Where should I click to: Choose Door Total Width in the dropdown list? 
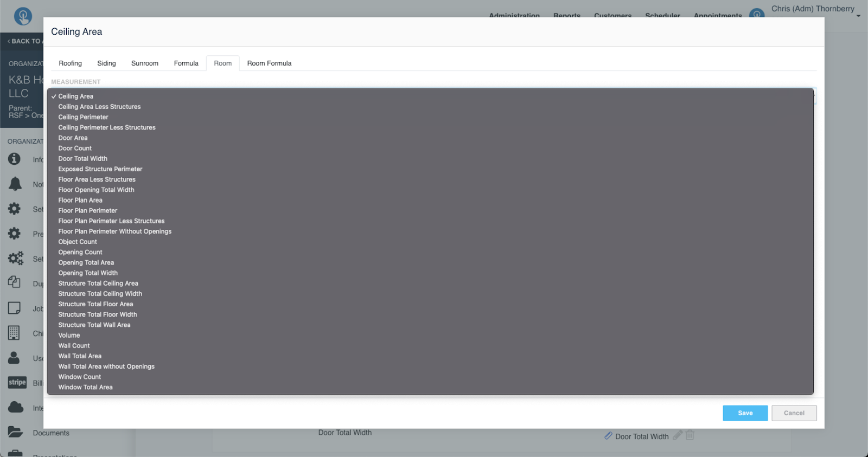pos(430,159)
